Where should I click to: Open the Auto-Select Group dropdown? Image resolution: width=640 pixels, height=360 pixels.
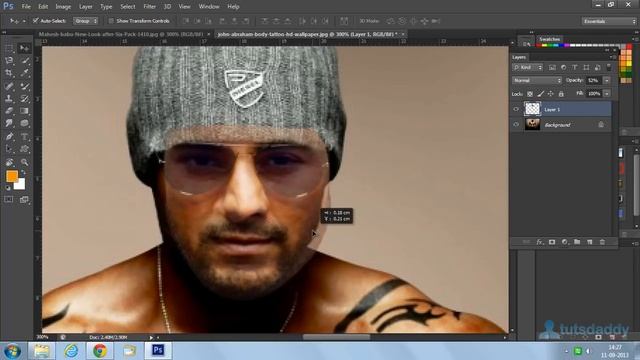click(85, 20)
